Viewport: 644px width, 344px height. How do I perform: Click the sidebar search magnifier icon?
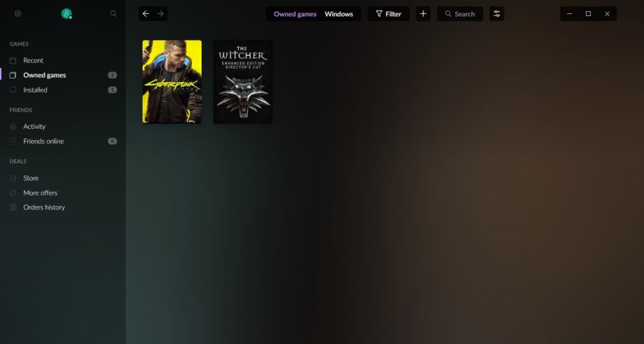click(x=114, y=13)
